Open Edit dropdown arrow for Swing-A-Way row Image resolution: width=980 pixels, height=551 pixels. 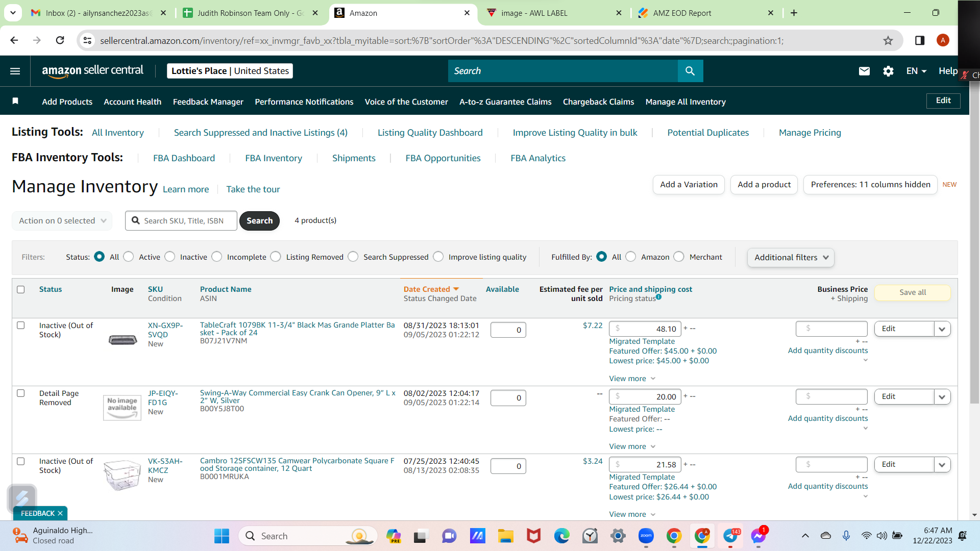point(942,397)
